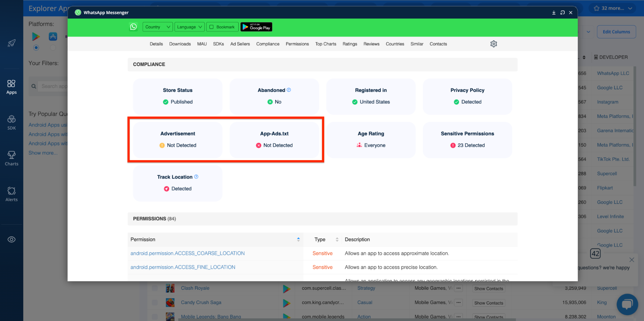644x321 pixels.
Task: Click the Clash Royale app icon
Action: coord(170,288)
